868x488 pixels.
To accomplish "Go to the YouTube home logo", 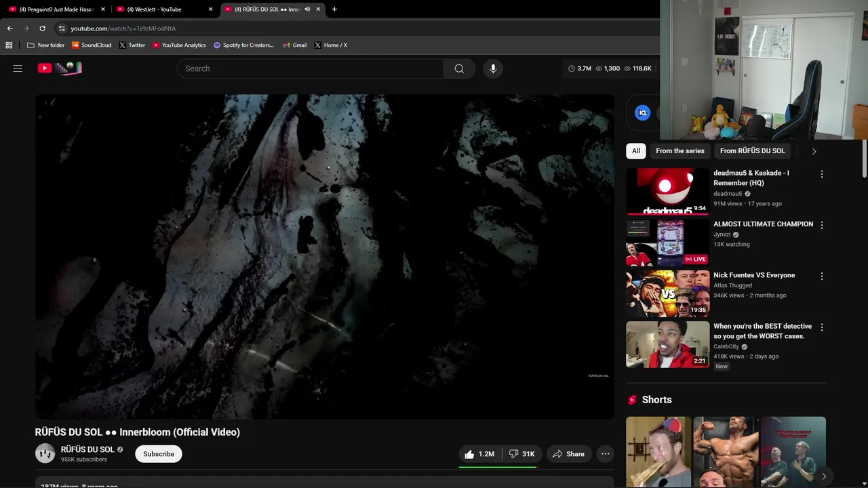I will (60, 68).
